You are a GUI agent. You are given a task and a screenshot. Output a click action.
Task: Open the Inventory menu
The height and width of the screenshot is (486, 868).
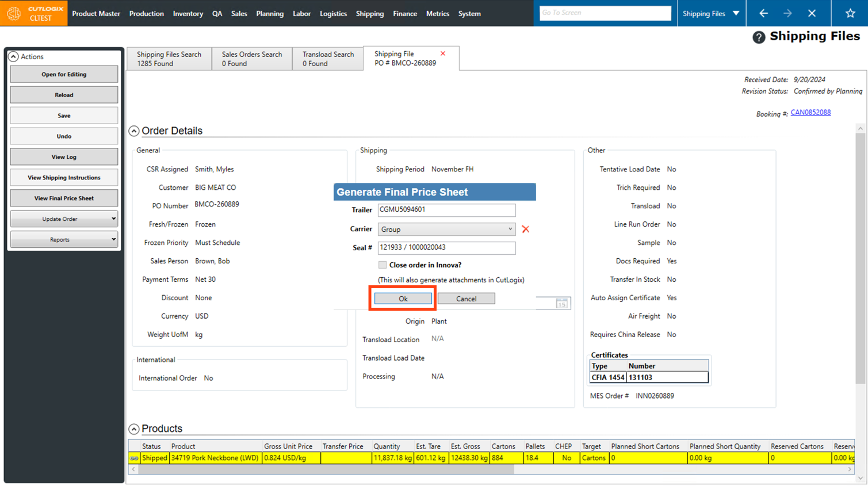click(x=188, y=13)
